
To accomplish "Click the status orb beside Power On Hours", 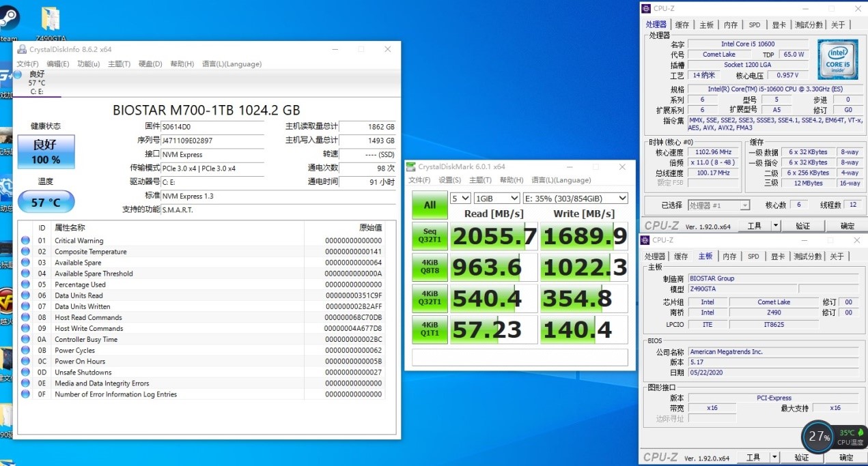I will click(26, 361).
